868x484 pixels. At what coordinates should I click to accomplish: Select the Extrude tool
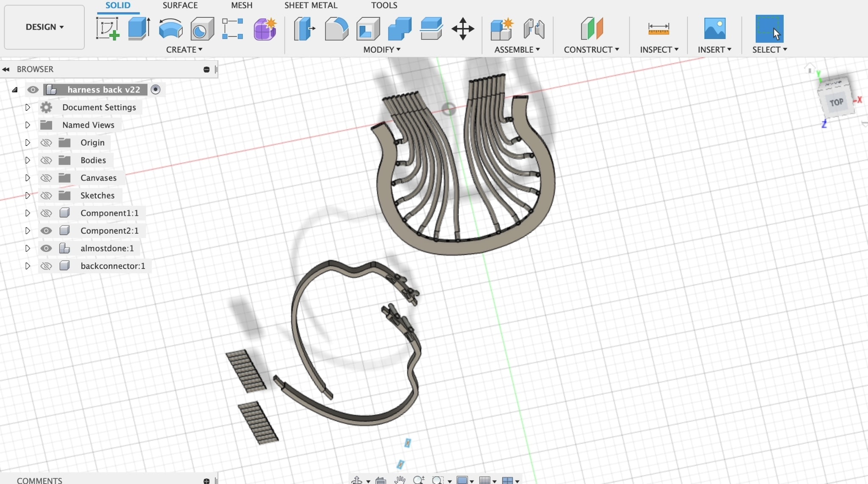point(139,29)
